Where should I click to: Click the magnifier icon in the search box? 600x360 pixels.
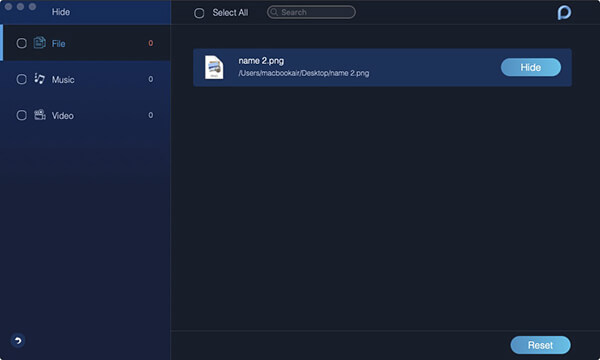[274, 12]
